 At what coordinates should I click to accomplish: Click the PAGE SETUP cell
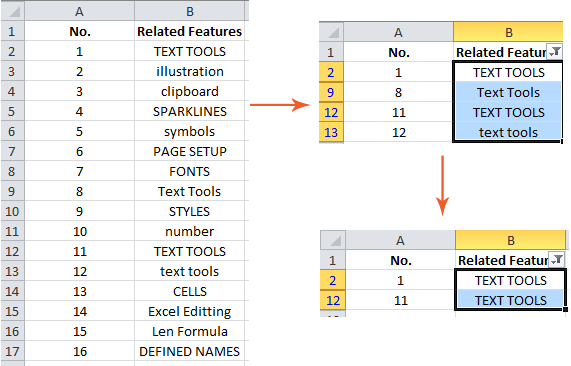(x=190, y=151)
